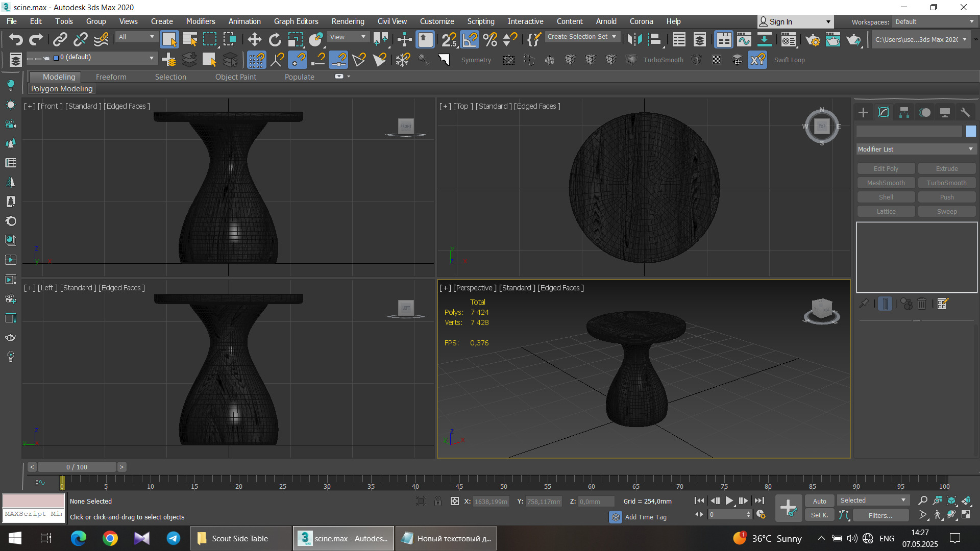Open Render Setup teapot icon
The image size is (980, 551).
(x=813, y=39)
